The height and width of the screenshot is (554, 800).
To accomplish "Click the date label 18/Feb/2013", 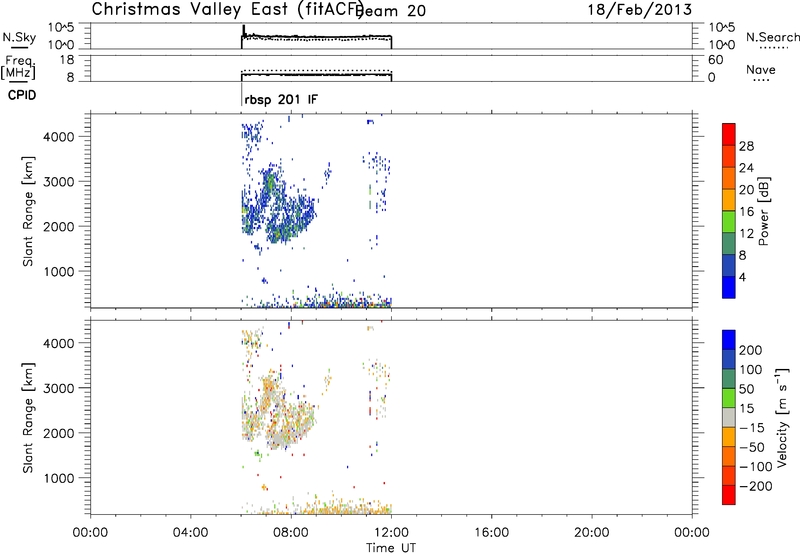I will pos(640,10).
